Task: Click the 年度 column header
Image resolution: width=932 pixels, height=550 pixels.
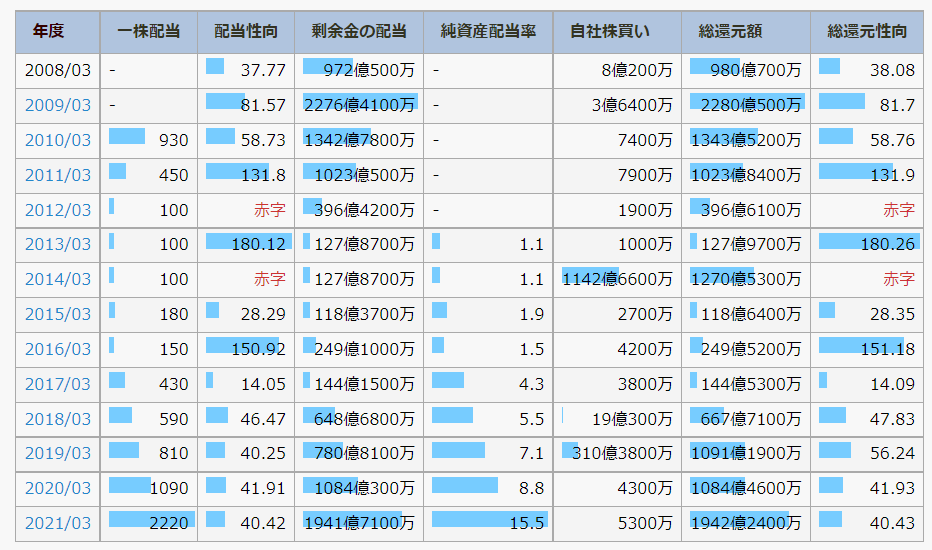Action: click(x=58, y=32)
